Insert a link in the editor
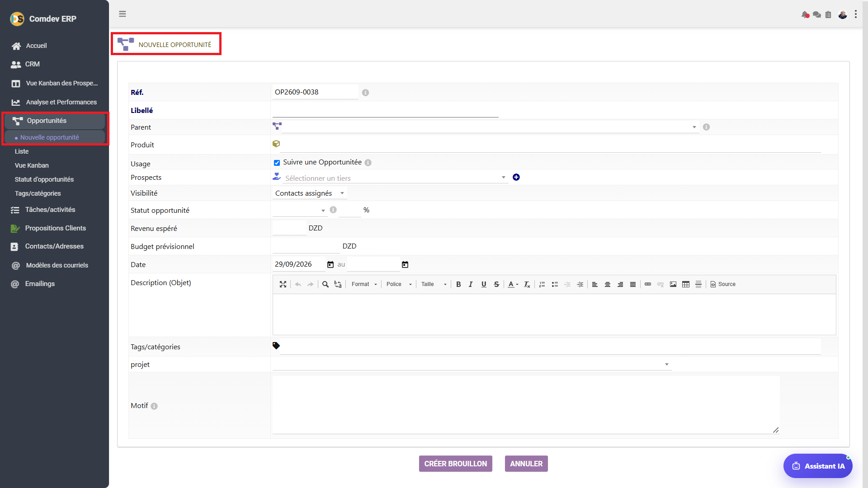The image size is (868, 488). tap(648, 284)
